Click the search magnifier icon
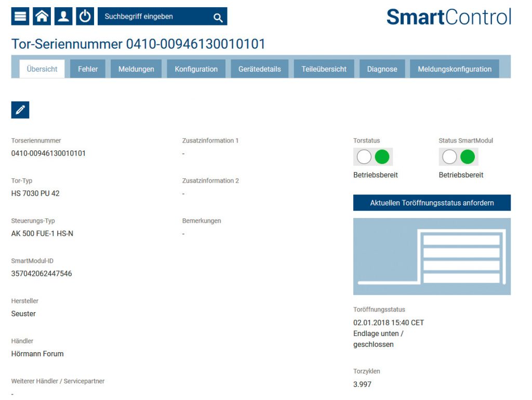Viewport: 532px width, 400px height. tap(218, 17)
